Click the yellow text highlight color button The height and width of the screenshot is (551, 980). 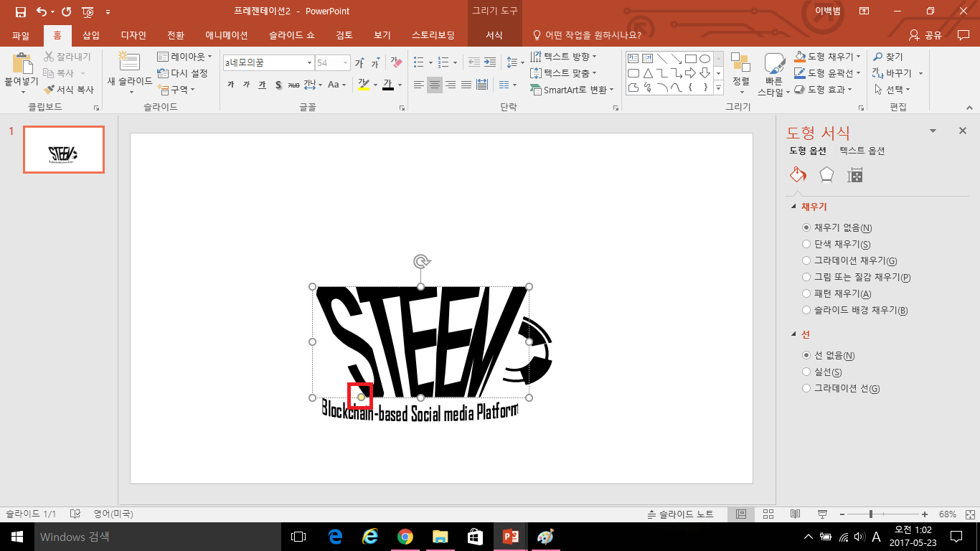tap(363, 85)
